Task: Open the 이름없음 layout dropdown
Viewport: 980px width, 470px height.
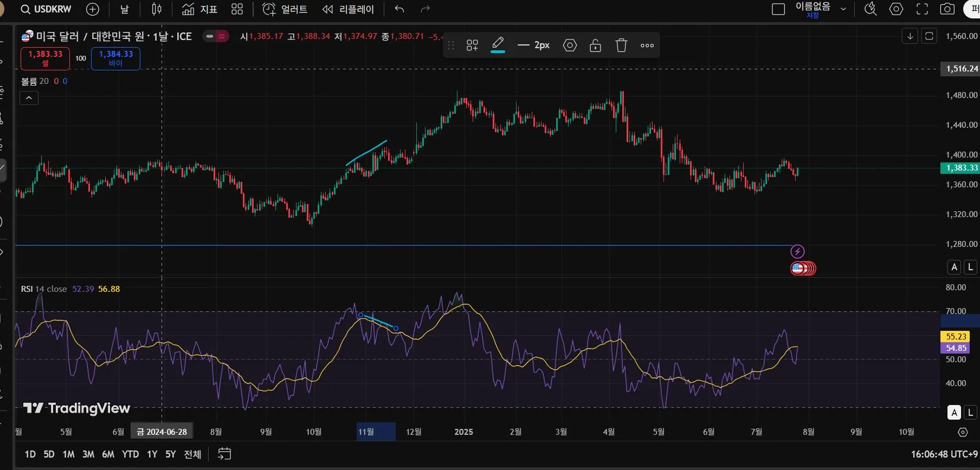Action: 843,9
